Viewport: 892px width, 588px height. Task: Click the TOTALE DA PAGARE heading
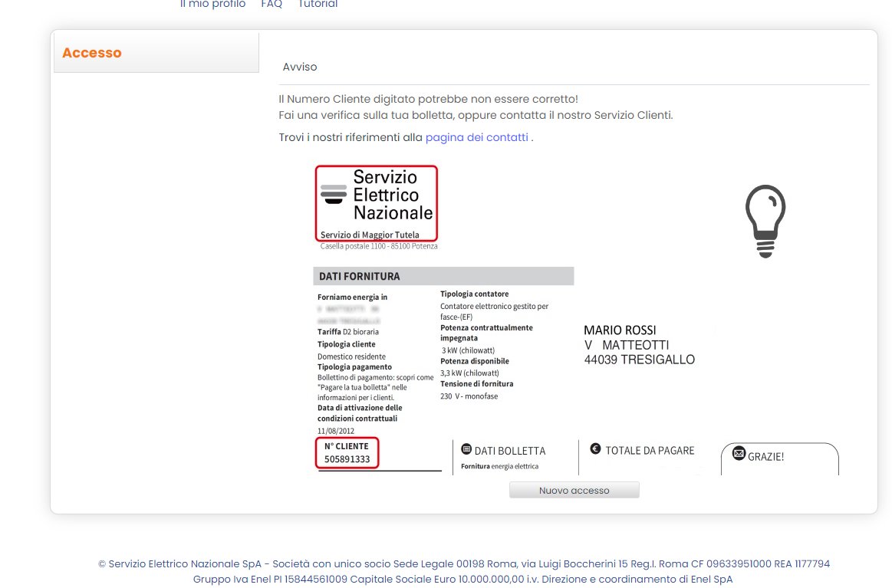650,450
